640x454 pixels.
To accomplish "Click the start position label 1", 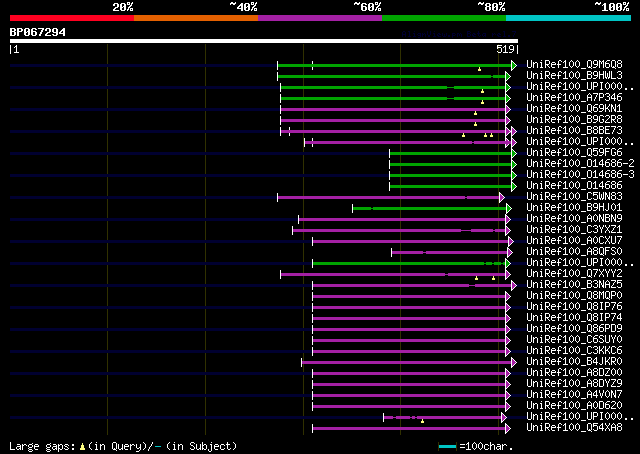I will tap(16, 49).
